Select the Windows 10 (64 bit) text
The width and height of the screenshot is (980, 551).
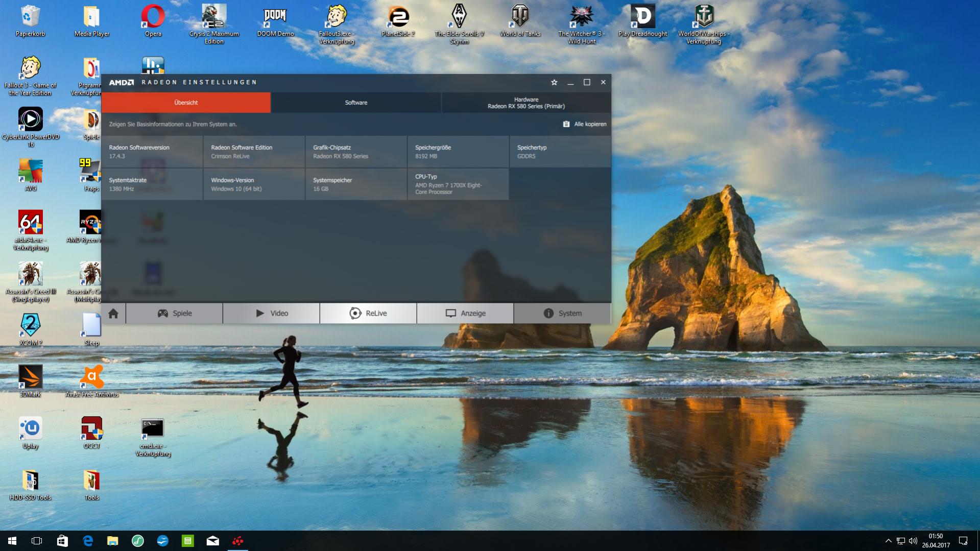236,189
